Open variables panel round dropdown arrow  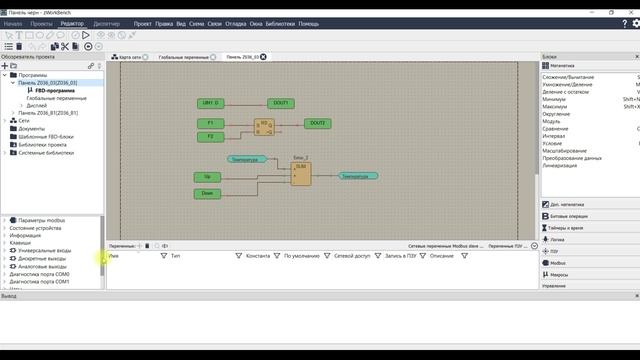pos(534,246)
